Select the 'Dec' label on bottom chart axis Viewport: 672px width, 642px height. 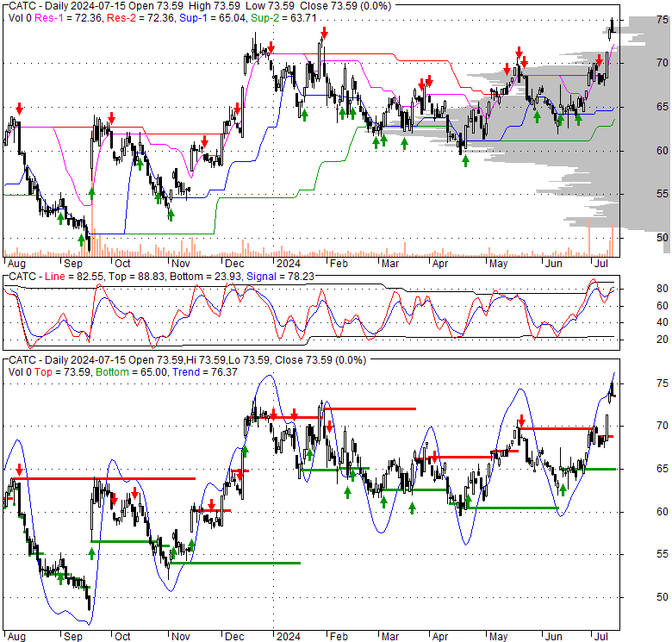[234, 637]
